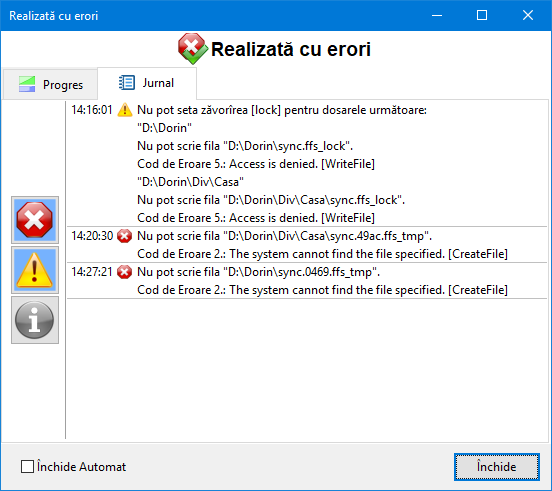552x491 pixels.
Task: Click the line mentioning "Casa\sync.ffs_lock"
Action: [x=271, y=200]
